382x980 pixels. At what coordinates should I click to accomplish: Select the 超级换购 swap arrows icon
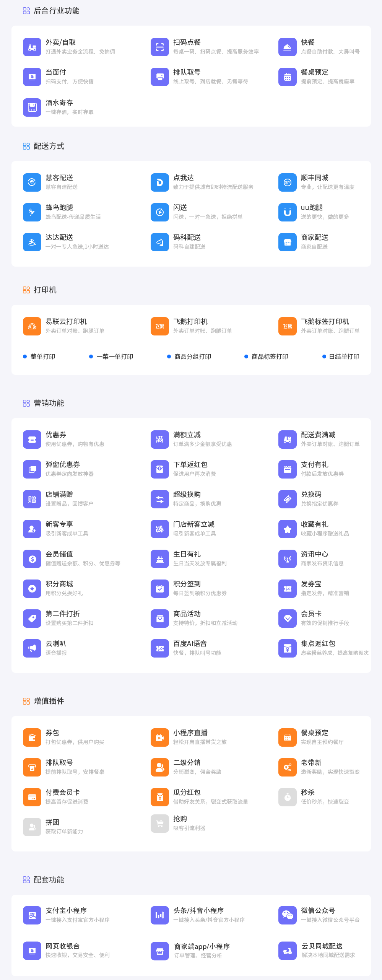click(160, 499)
